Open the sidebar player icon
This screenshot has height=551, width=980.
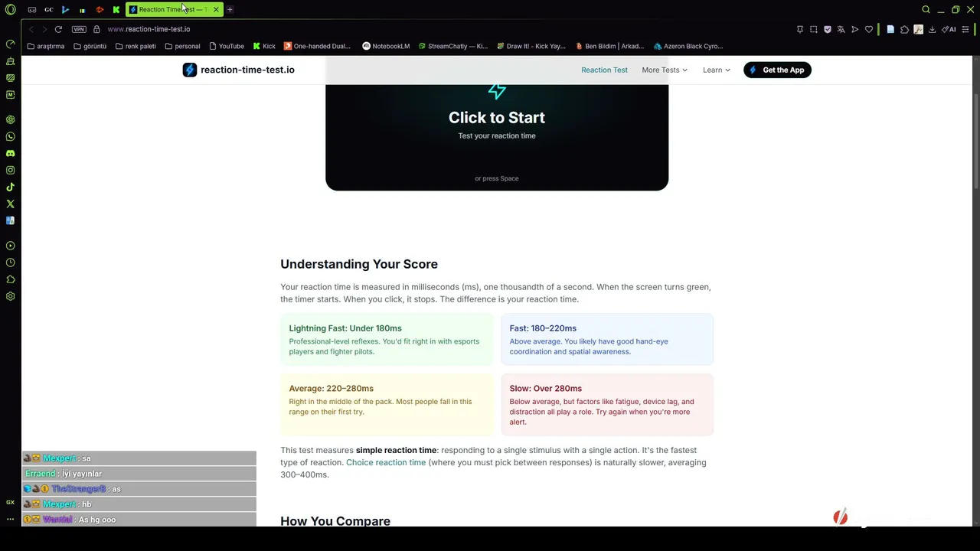(10, 246)
